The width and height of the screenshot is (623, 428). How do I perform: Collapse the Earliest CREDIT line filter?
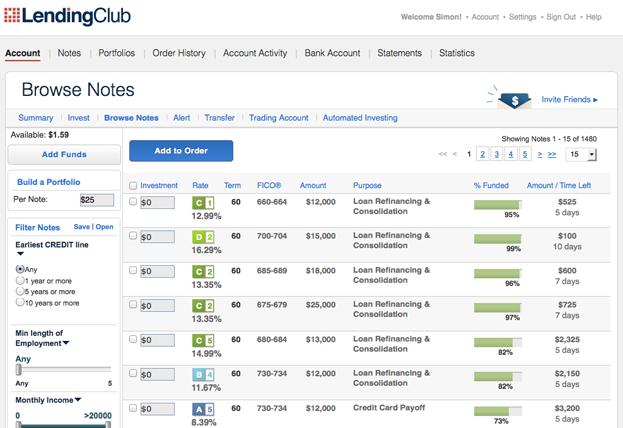pyautogui.click(x=20, y=254)
